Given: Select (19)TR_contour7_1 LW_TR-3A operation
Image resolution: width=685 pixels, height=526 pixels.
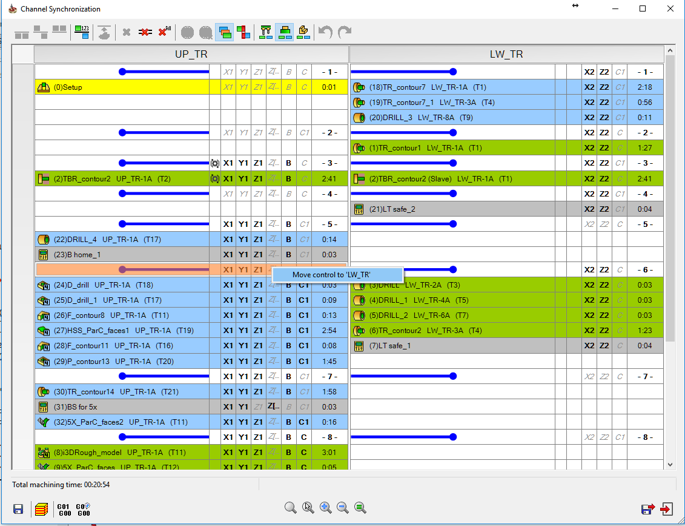Looking at the screenshot, I should 506,102.
